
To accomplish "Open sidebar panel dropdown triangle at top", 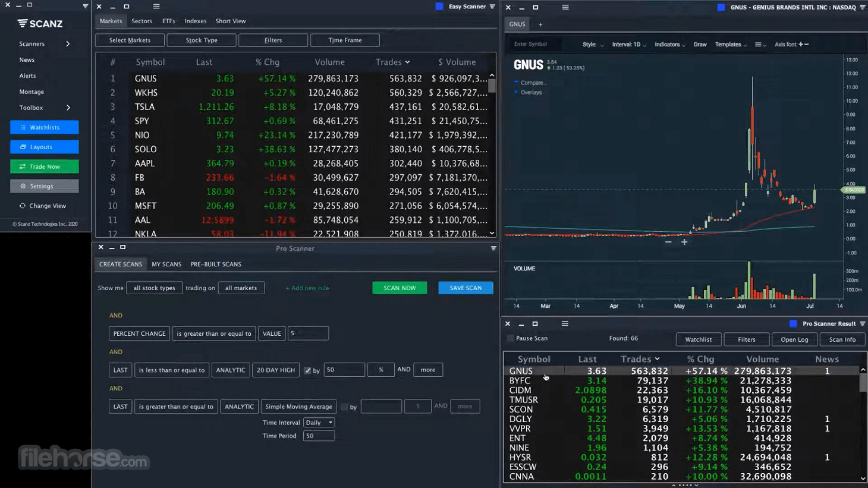I will point(85,6).
